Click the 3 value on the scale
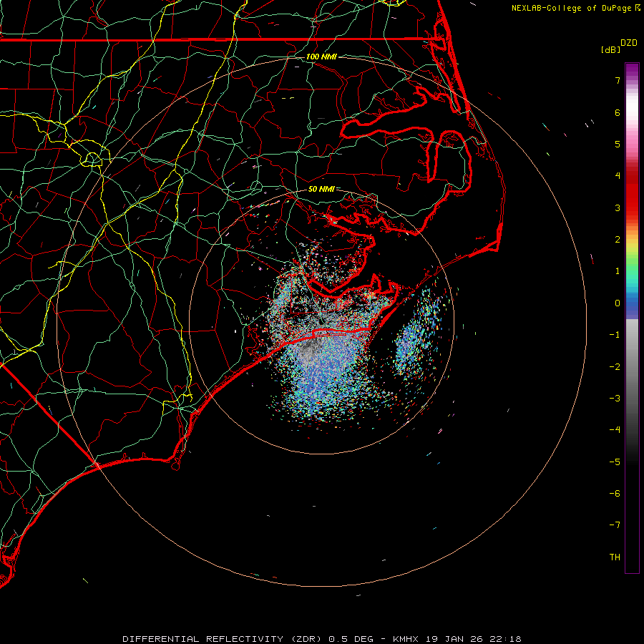 tap(618, 208)
